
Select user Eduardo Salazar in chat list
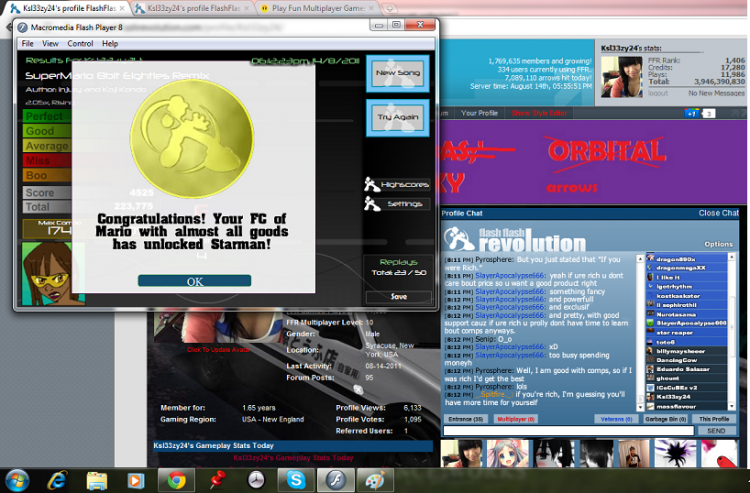point(686,369)
